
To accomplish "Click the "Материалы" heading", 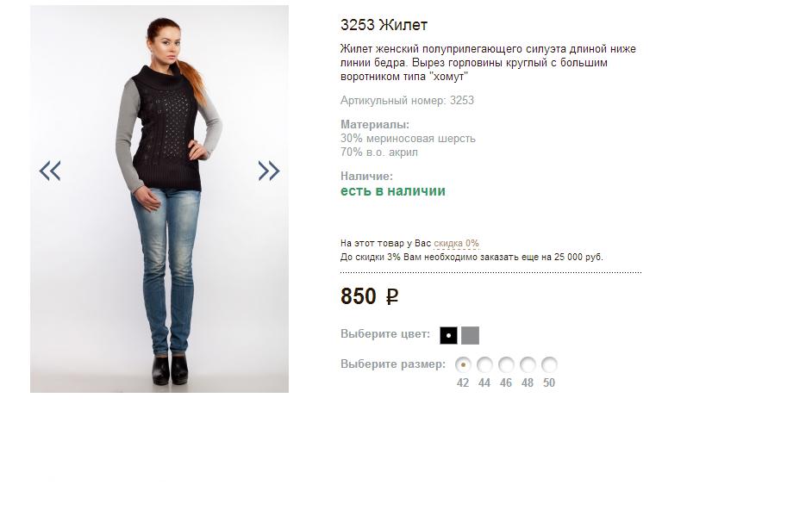I will pyautogui.click(x=375, y=125).
